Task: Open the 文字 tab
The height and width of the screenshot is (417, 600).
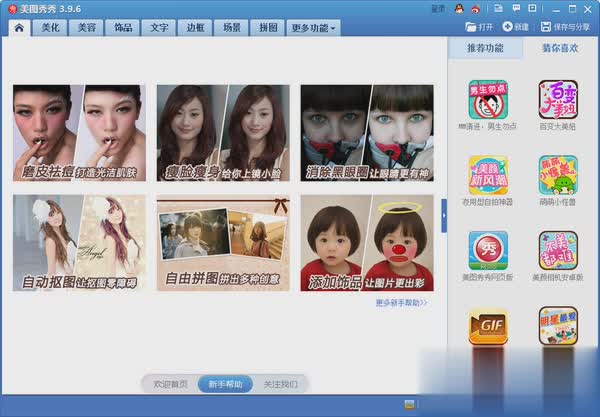Action: click(159, 28)
